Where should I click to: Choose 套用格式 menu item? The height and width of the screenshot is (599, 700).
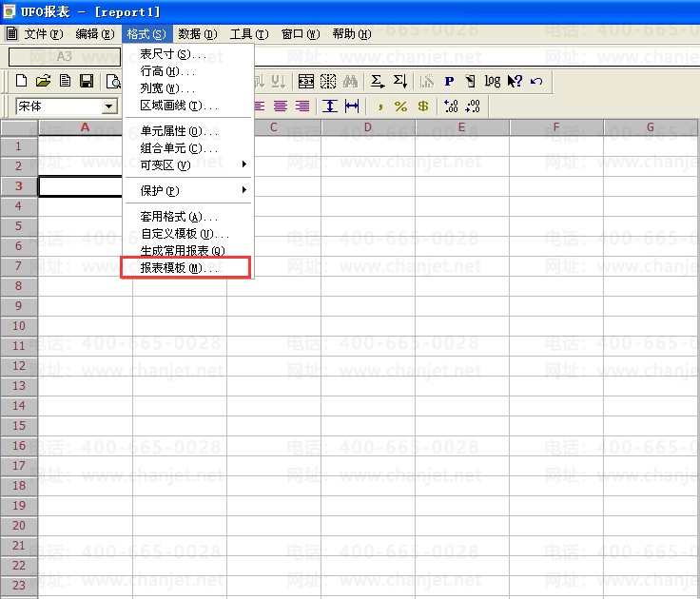pos(187,217)
